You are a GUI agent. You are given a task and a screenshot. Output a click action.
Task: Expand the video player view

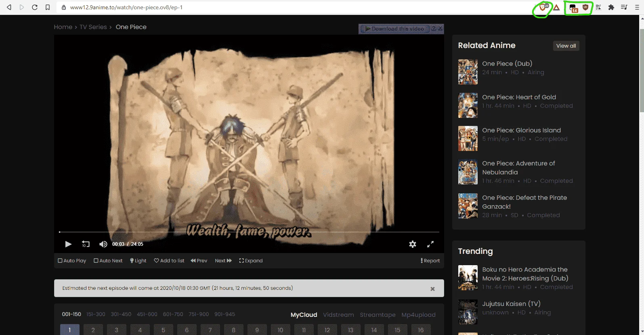tap(251, 261)
